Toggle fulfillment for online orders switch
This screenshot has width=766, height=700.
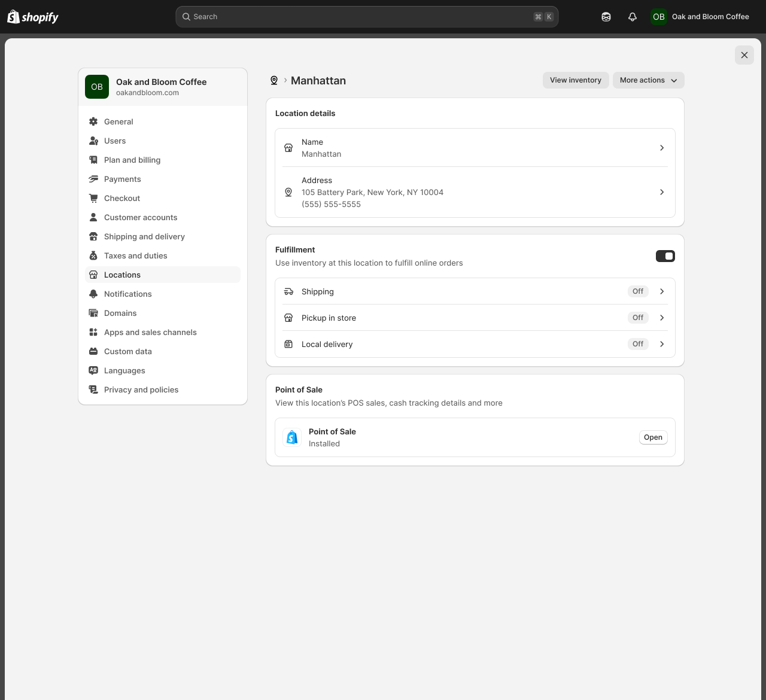click(665, 256)
